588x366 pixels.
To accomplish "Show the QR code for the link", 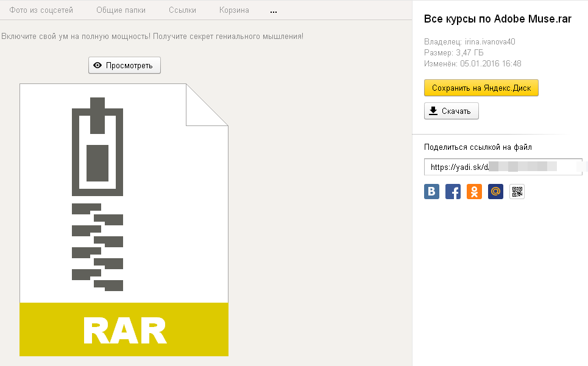I will click(517, 191).
